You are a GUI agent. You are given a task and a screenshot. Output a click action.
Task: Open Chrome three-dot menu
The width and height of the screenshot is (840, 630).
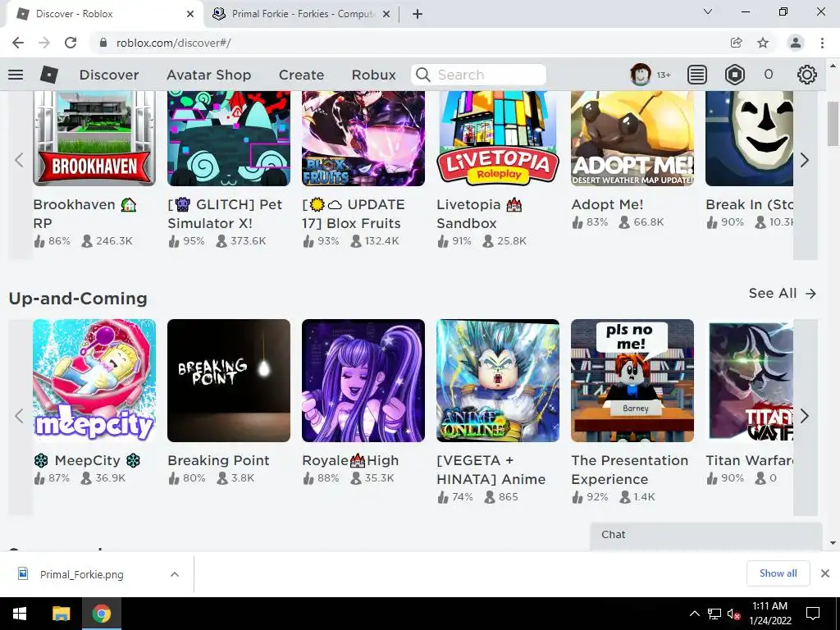(x=822, y=43)
